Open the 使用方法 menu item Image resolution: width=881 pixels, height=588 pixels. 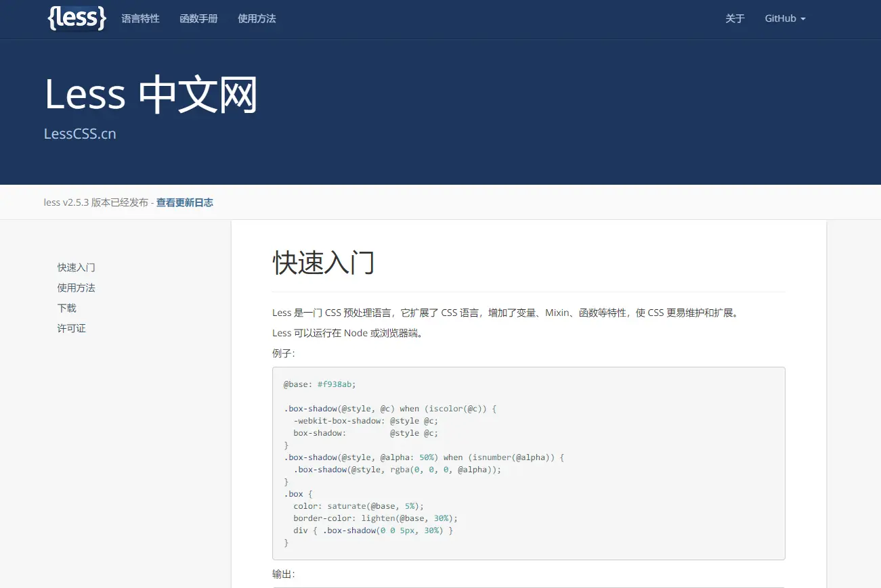pyautogui.click(x=257, y=19)
